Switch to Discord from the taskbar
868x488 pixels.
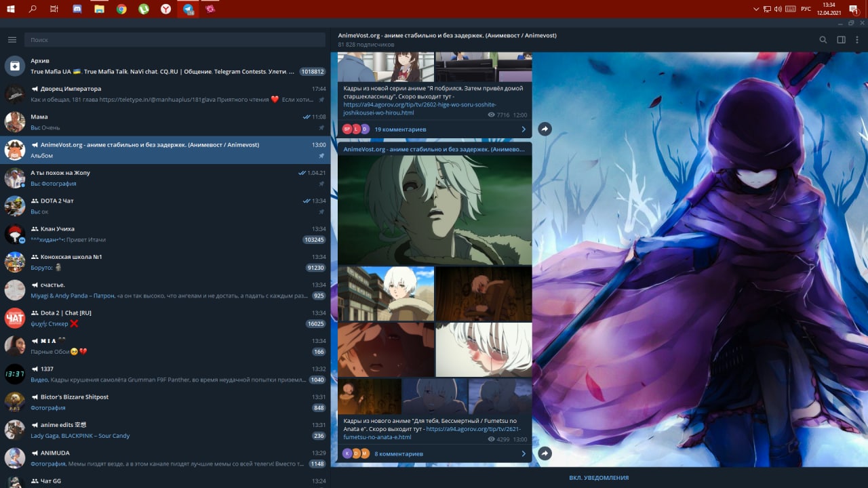pos(77,9)
